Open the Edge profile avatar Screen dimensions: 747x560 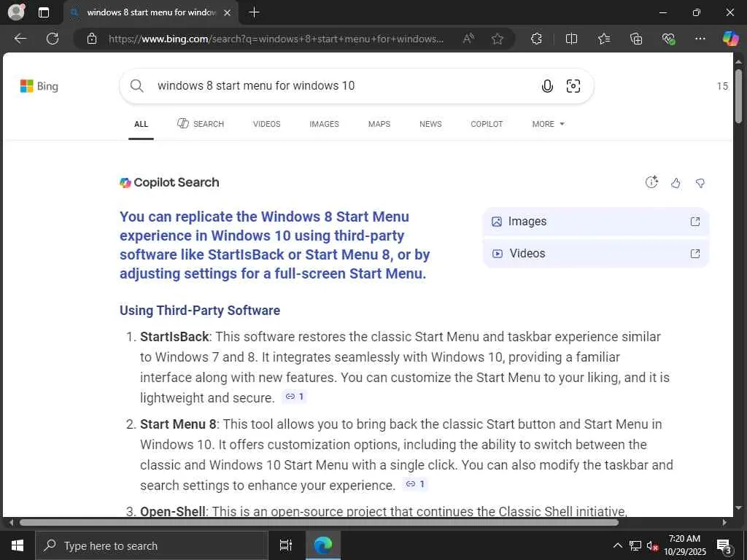pyautogui.click(x=16, y=12)
